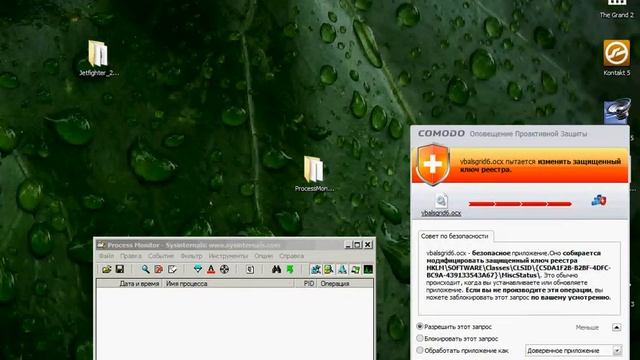640x360 pixels.
Task: Open the 'Доверенное приложение' dropdown
Action: [x=573, y=350]
